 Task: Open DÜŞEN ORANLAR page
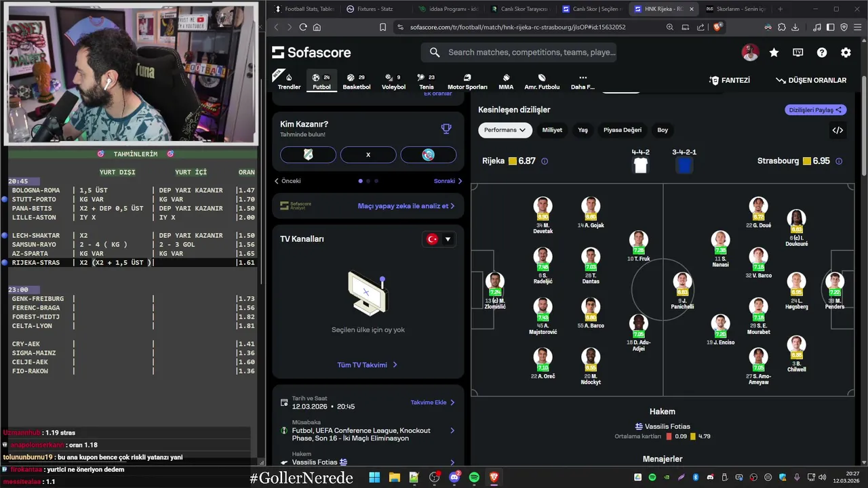[x=811, y=80]
